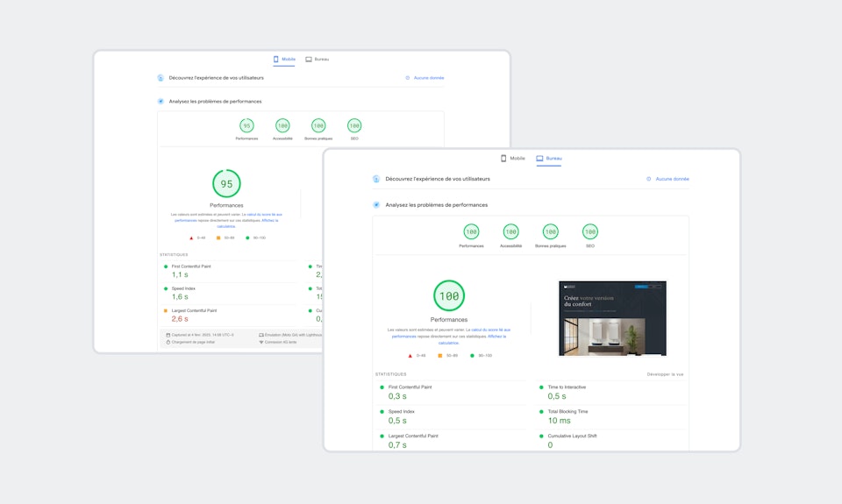The width and height of the screenshot is (842, 504).
Task: Click the icon beside Découvrez l'expérience, desktop report
Action: pos(376,179)
